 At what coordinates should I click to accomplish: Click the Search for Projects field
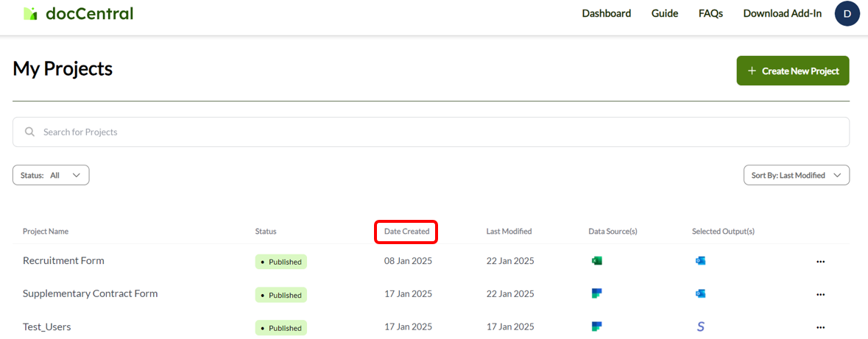coord(431,132)
